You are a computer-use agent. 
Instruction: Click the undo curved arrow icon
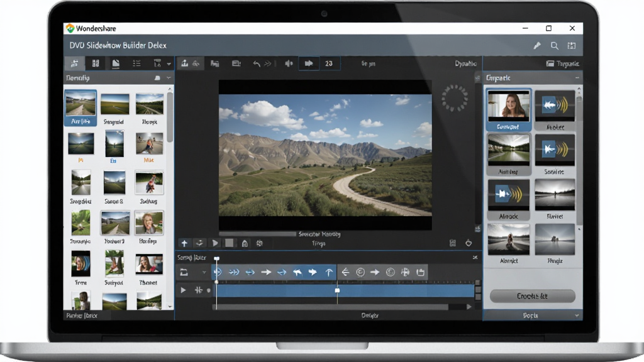(x=257, y=63)
